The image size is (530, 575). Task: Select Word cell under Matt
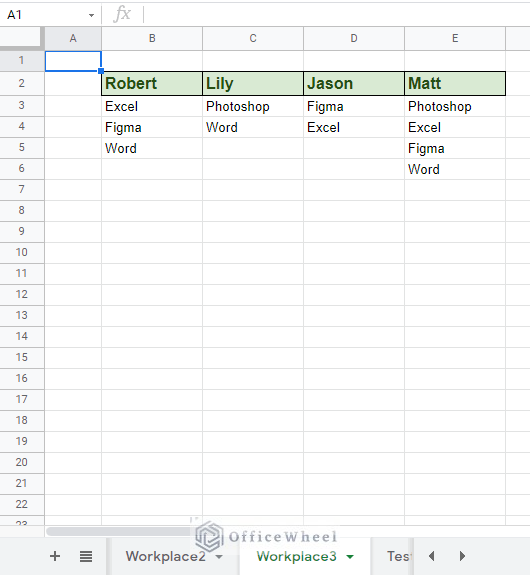[x=455, y=169]
